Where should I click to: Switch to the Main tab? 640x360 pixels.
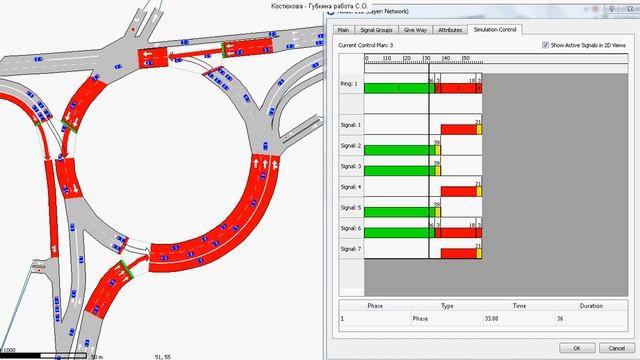pos(343,30)
